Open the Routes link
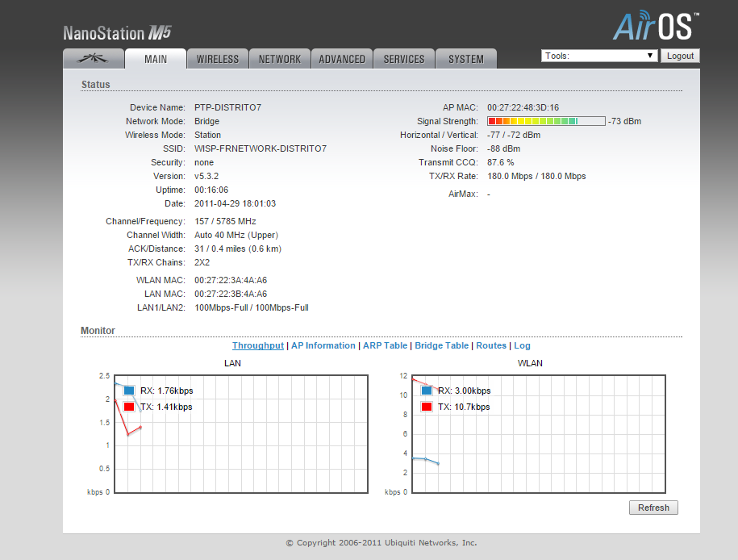The width and height of the screenshot is (738, 560). pos(491,345)
